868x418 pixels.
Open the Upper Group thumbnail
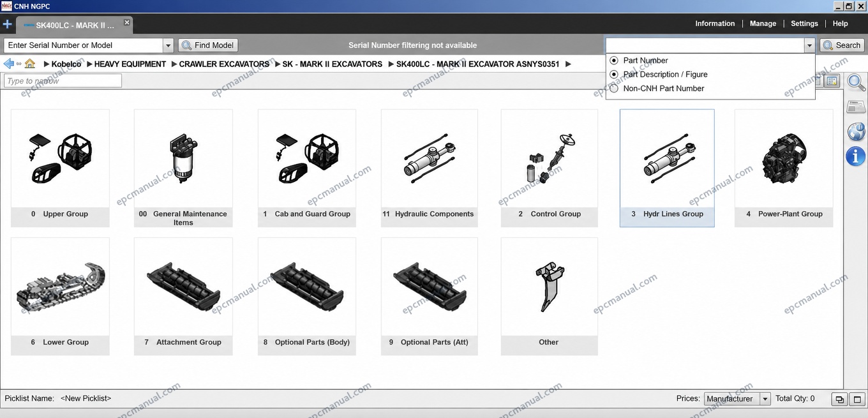[x=60, y=168]
